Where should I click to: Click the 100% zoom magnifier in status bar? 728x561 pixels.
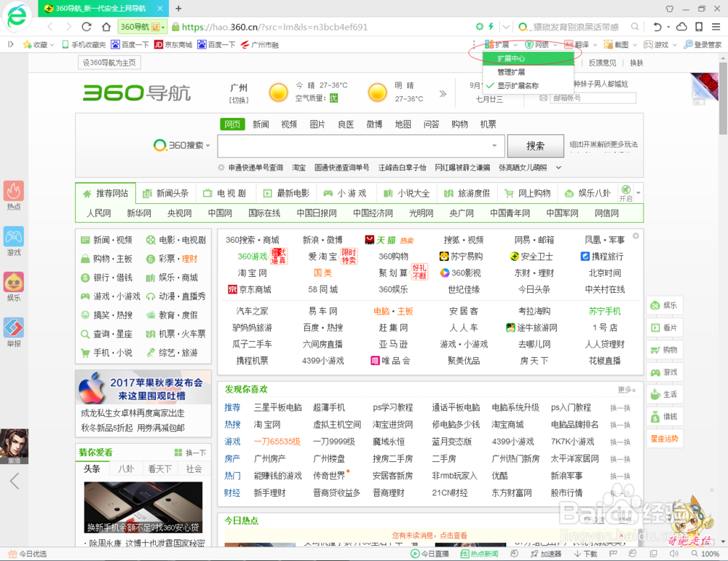click(695, 554)
